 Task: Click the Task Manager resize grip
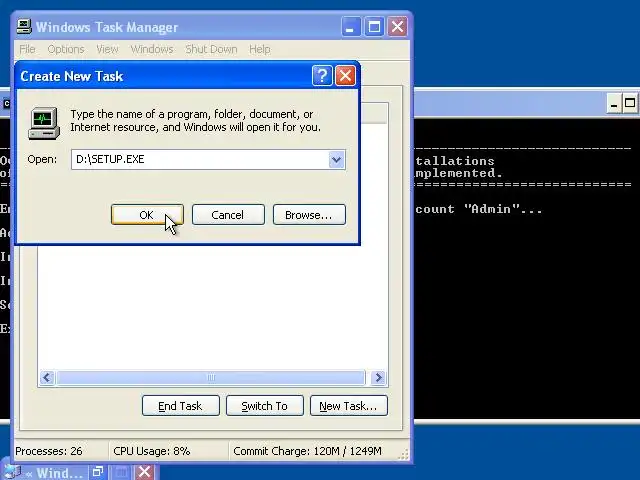click(403, 455)
